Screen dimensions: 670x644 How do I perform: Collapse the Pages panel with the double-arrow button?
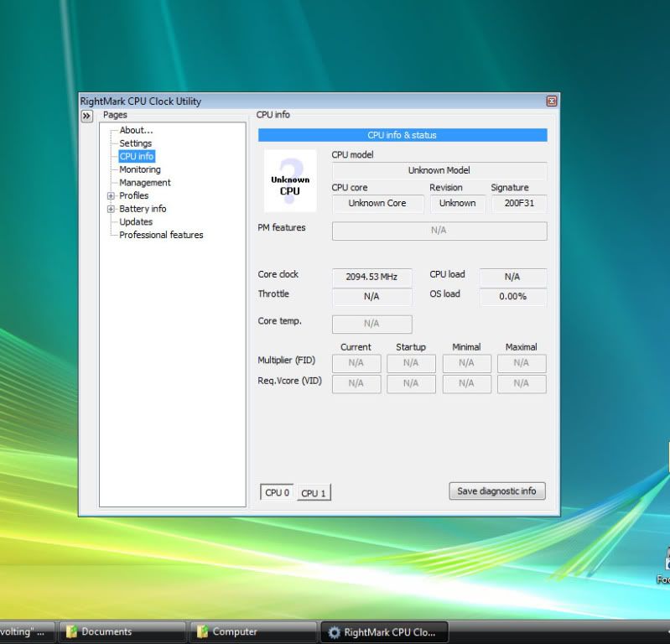(86, 116)
